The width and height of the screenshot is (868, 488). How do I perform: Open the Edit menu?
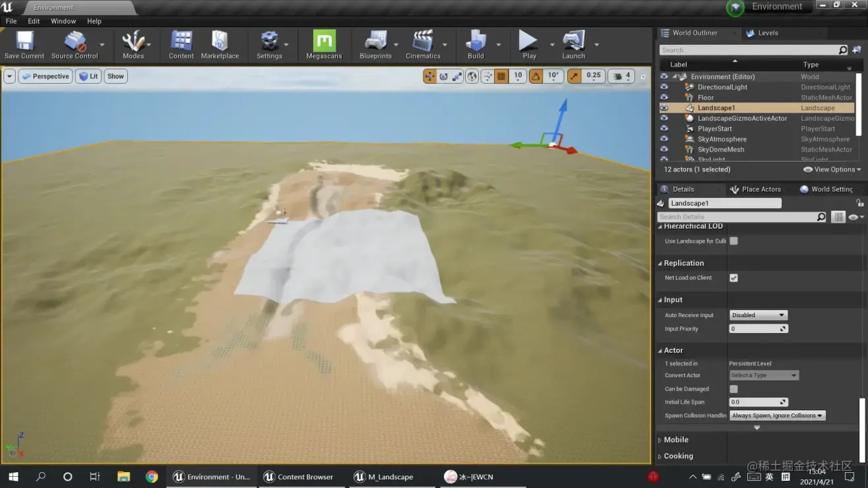(34, 21)
